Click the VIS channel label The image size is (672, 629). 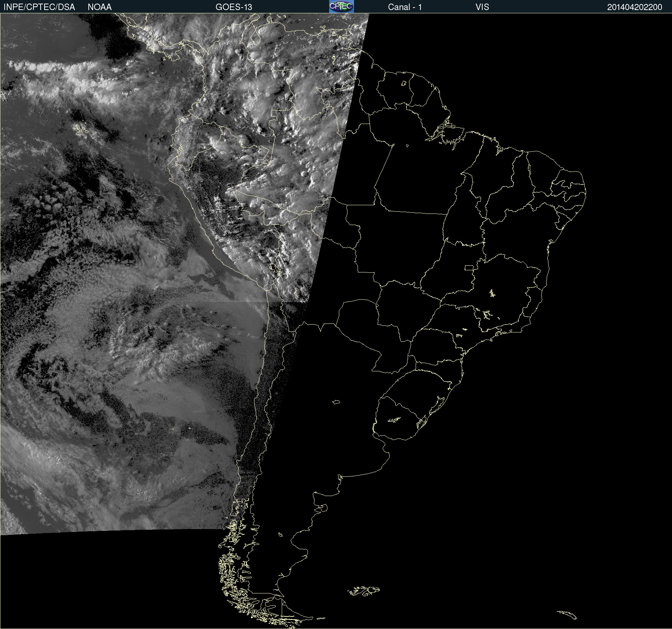(482, 7)
